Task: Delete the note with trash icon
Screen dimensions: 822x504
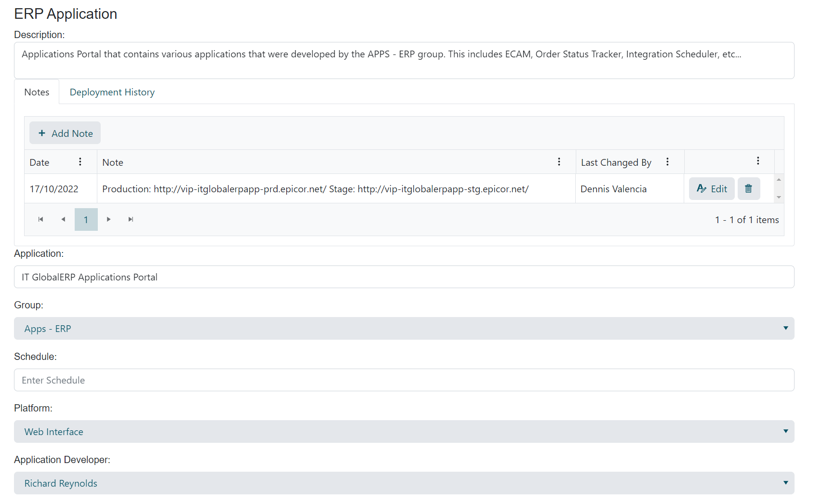Action: tap(748, 189)
